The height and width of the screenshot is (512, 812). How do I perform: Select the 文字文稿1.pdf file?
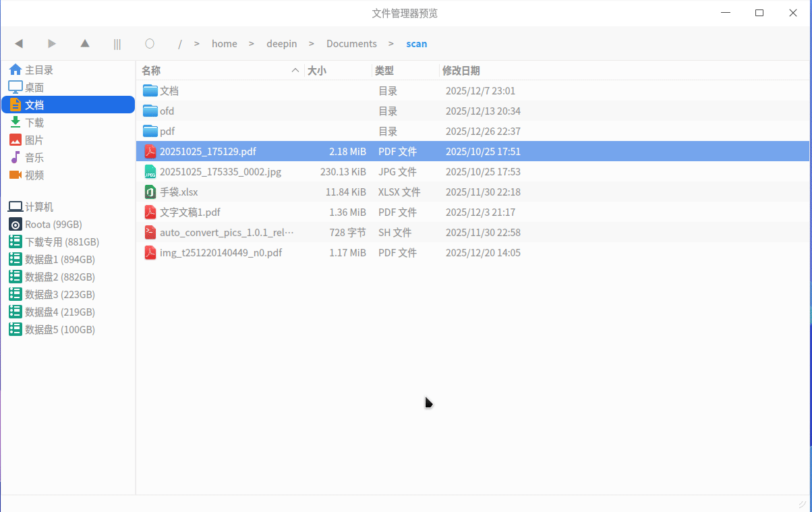pyautogui.click(x=473, y=212)
